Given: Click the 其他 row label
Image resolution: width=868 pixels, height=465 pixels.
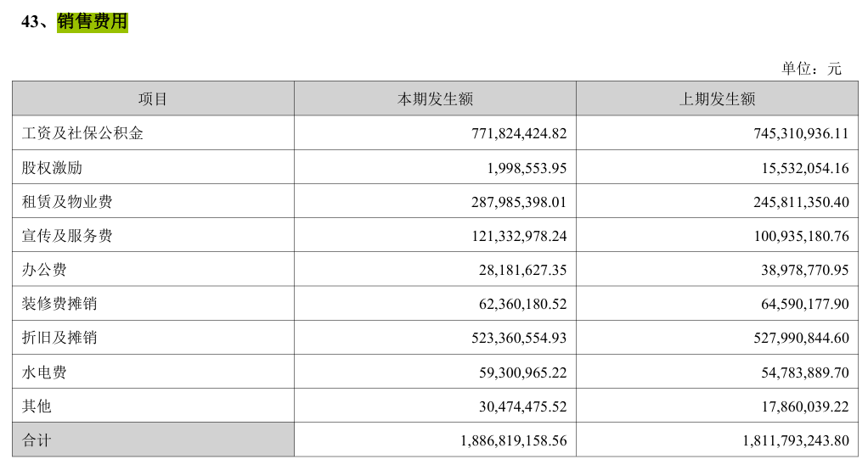Looking at the screenshot, I should (x=37, y=406).
